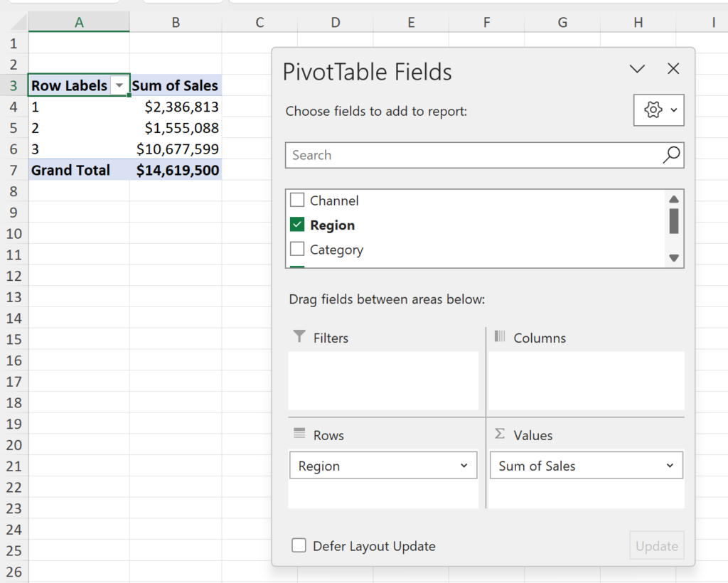Image resolution: width=728 pixels, height=583 pixels.
Task: Select column B header
Action: pyautogui.click(x=176, y=23)
